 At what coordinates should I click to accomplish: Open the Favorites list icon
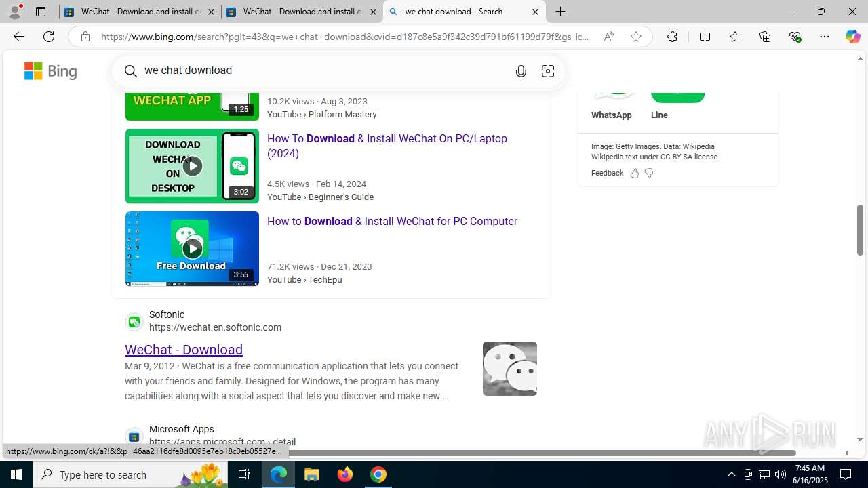(735, 37)
